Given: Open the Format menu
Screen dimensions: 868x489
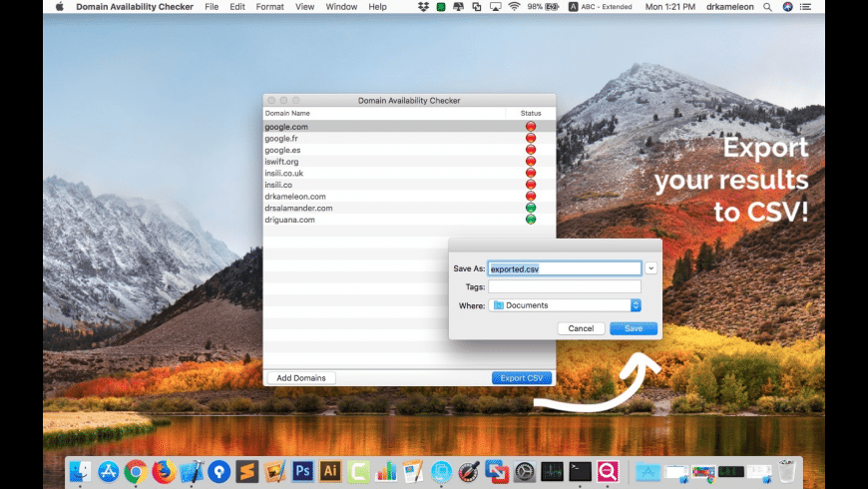Looking at the screenshot, I should (x=269, y=7).
